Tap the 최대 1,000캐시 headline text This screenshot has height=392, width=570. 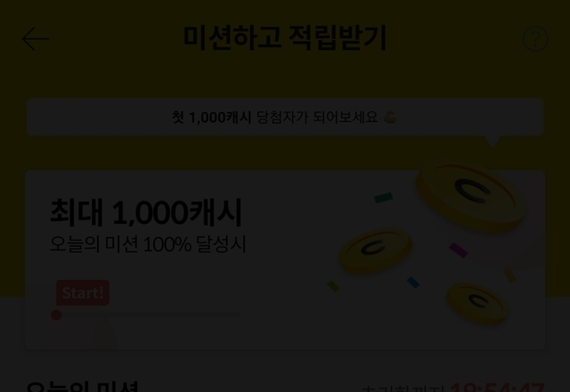pyautogui.click(x=146, y=212)
